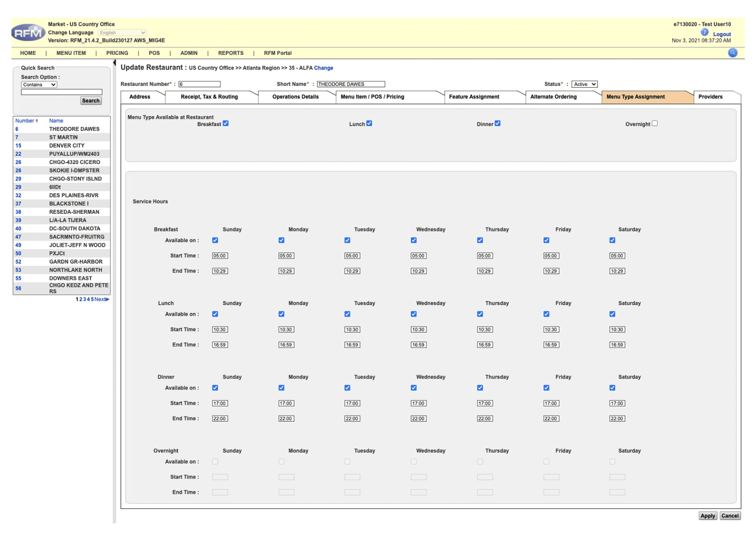The image size is (755, 560).
Task: Click the RFM logo icon
Action: click(x=28, y=32)
